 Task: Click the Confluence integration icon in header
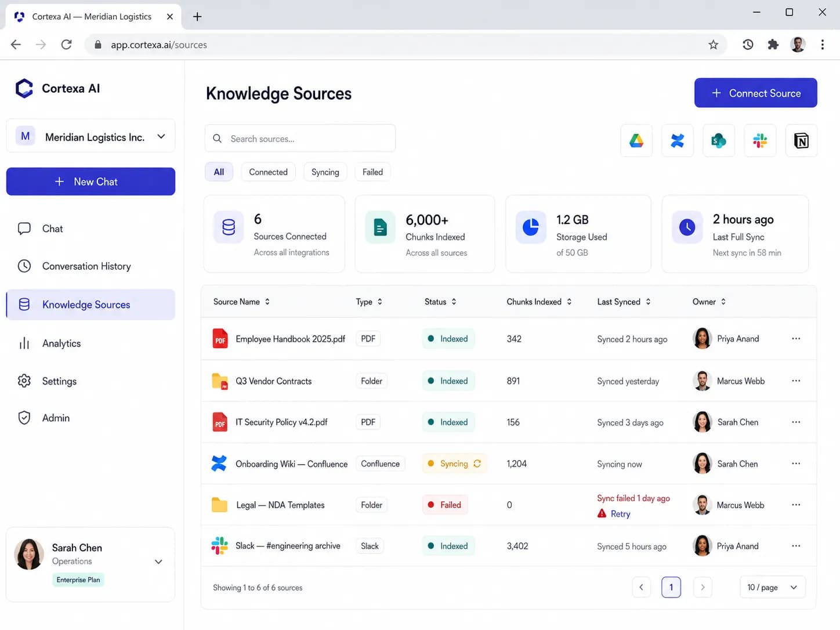coord(678,140)
